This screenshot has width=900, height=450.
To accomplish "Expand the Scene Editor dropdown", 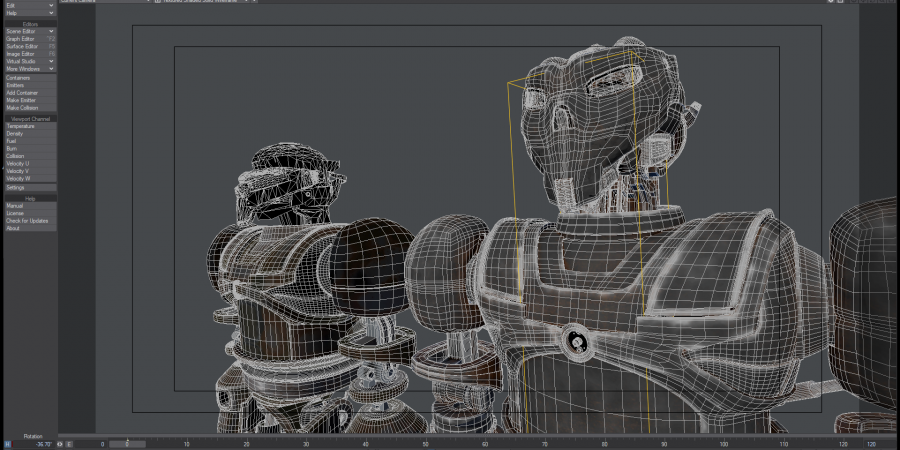I will pyautogui.click(x=30, y=31).
